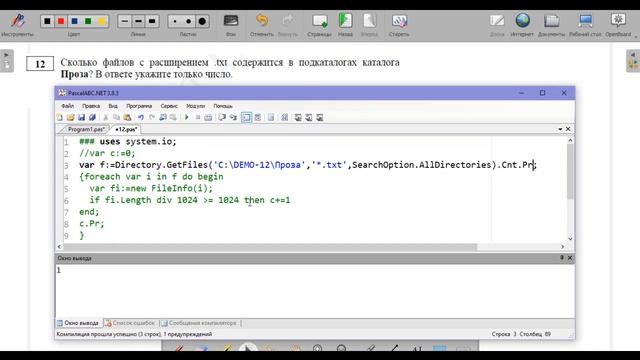Click the editor scroll down arrow

click(570, 239)
